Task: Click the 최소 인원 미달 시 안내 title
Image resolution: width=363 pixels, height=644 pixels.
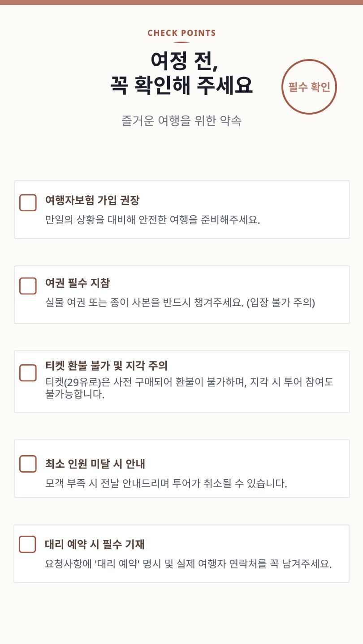Action: click(95, 463)
